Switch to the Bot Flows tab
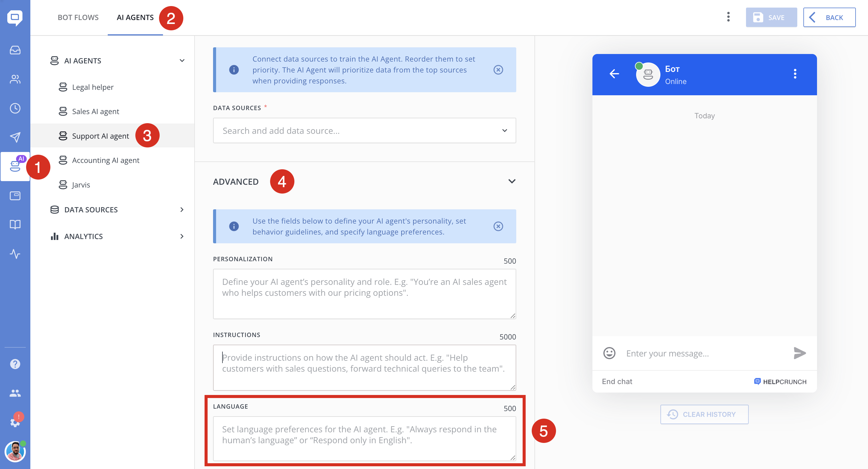The height and width of the screenshot is (469, 868). (78, 18)
